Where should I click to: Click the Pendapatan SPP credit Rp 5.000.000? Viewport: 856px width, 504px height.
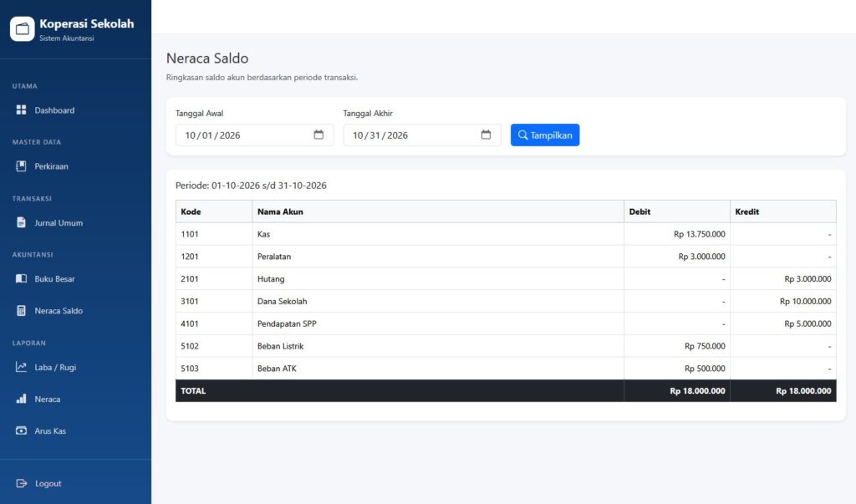coord(808,323)
